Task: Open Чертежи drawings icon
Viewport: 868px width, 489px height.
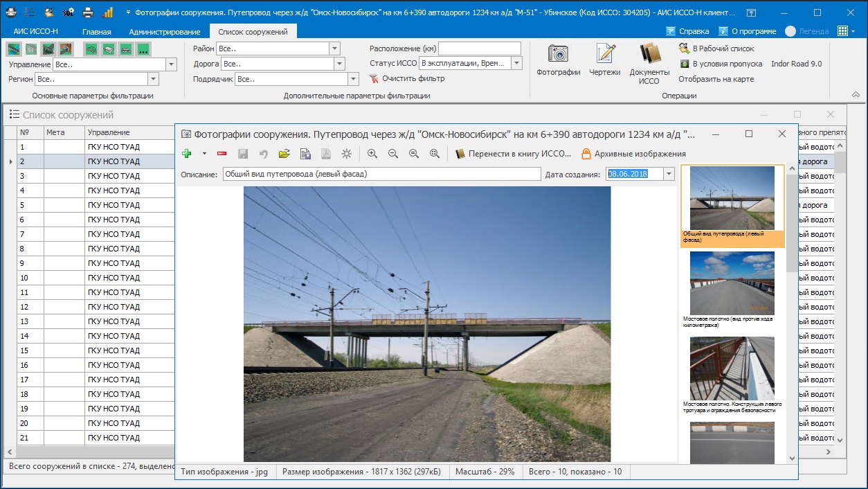Action: [x=605, y=59]
